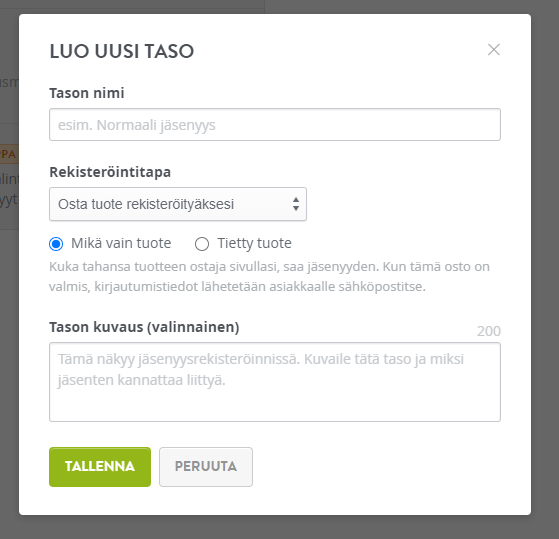
Task: Select the Tietty tuote radio button
Action: coord(202,244)
